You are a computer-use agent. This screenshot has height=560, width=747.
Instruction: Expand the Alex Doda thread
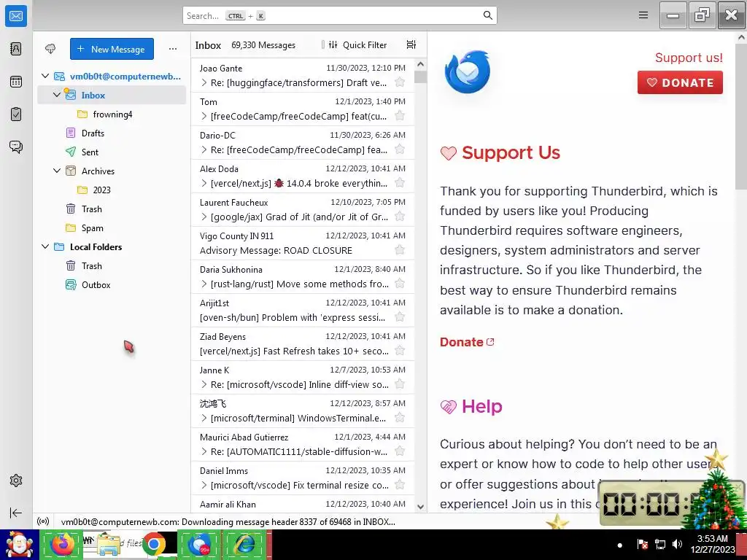[204, 183]
